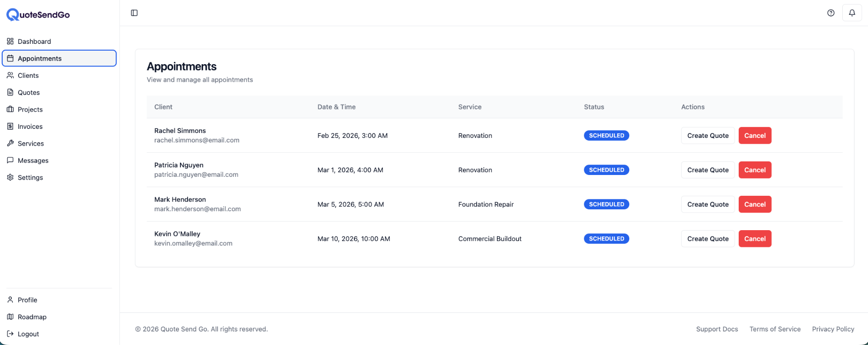
Task: Click the QuoteSendGo logo
Action: click(x=38, y=15)
